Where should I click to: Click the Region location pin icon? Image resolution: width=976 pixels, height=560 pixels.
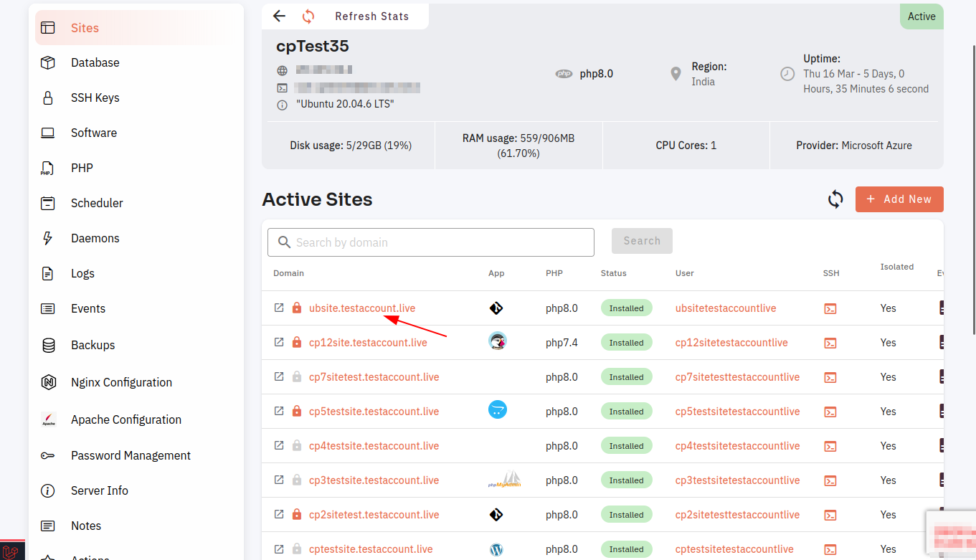click(676, 74)
